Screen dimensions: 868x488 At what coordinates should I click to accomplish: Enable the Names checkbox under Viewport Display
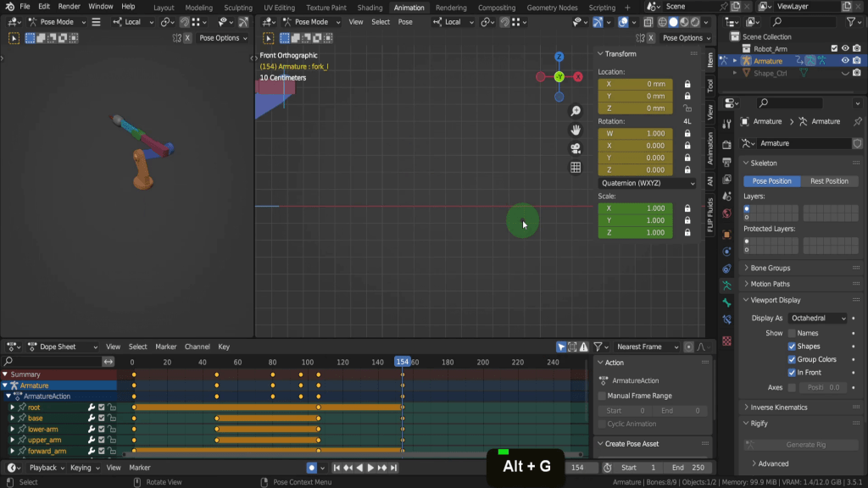click(792, 333)
